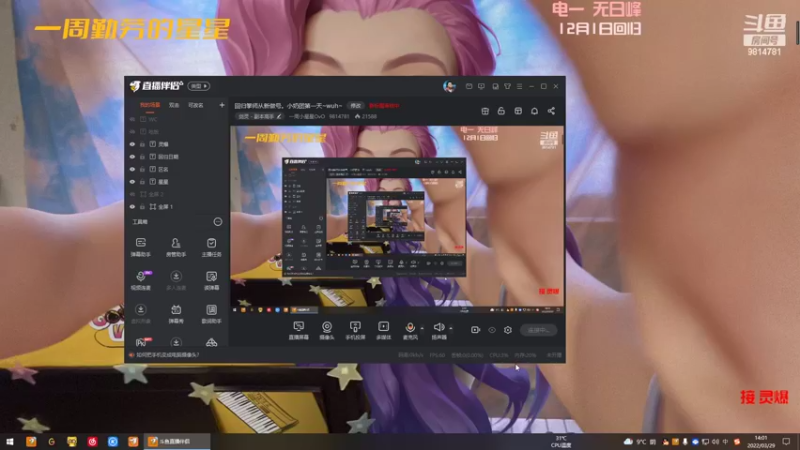The image size is (800, 450).
Task: Click the unlock icon in stream header
Action: click(x=501, y=111)
